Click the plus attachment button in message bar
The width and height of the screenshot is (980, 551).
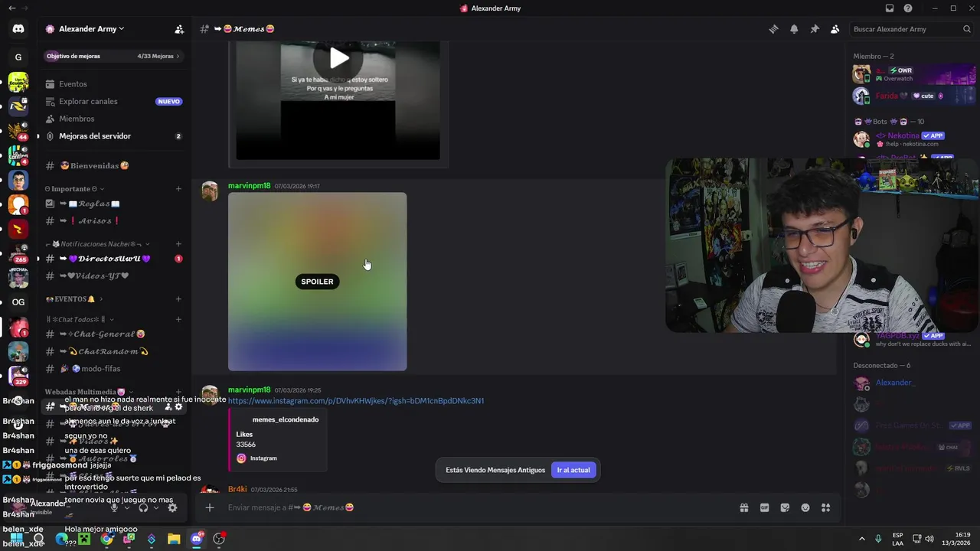209,507
